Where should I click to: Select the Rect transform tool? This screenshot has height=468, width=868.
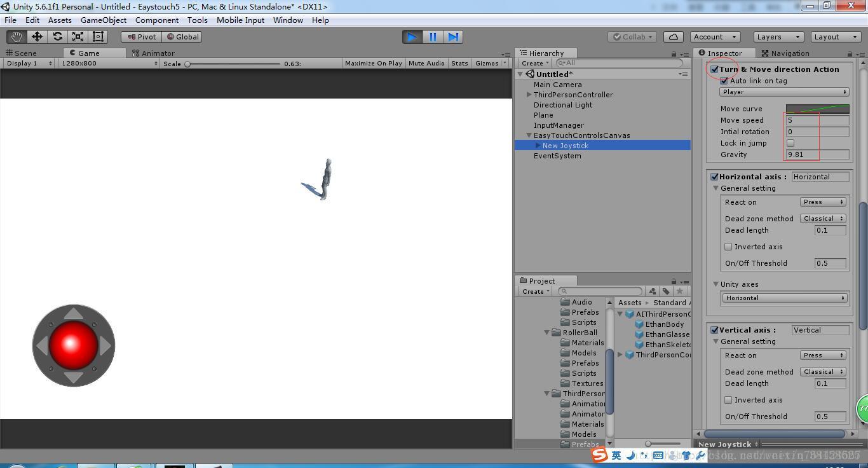(98, 37)
